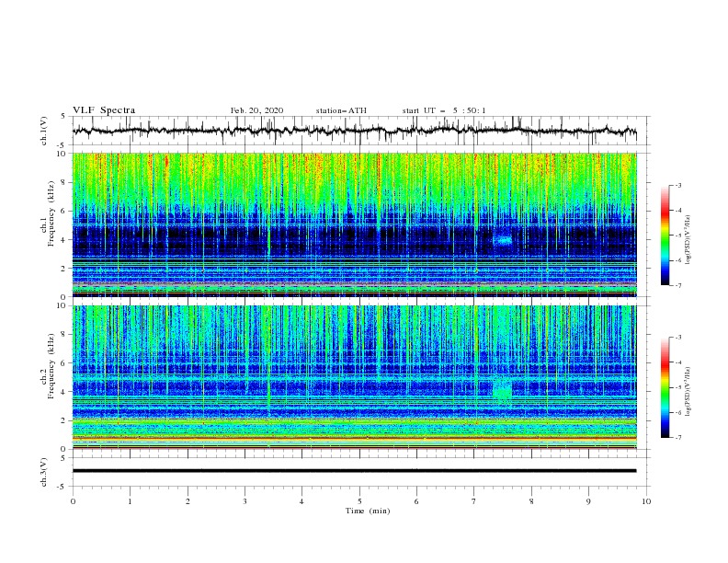Click the ch.2 color bar log(PSD) label
The height and width of the screenshot is (563, 728).
(688, 391)
